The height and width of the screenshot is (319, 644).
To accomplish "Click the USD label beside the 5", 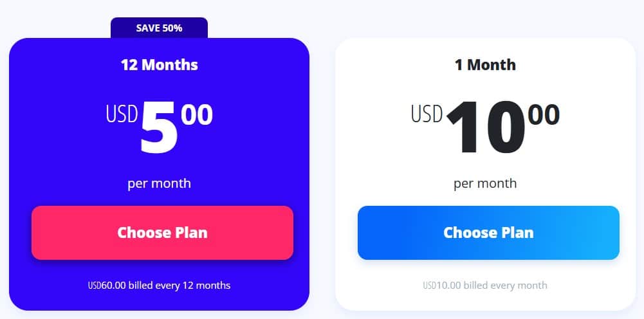I will pos(122,114).
